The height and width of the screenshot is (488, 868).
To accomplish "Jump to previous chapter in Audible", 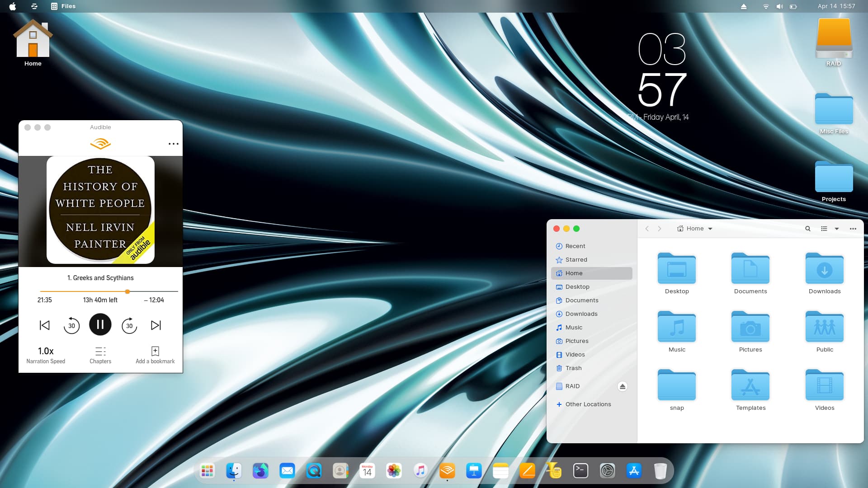I will pos(45,325).
